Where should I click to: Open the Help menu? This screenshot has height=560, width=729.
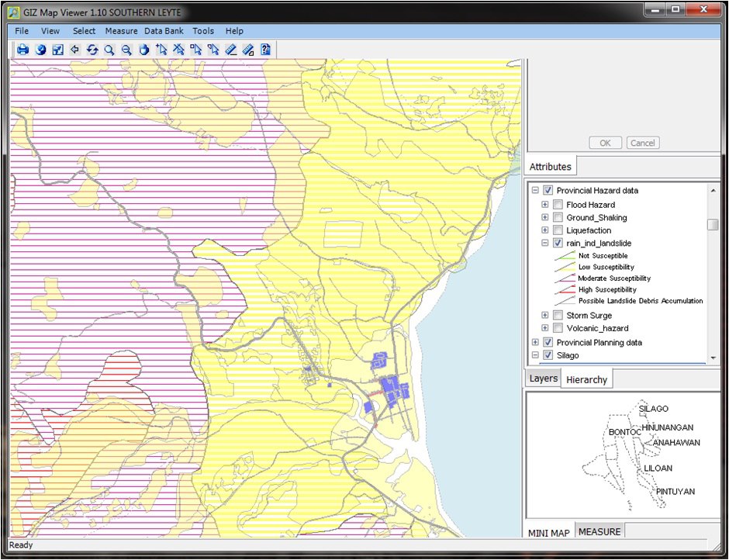point(234,31)
